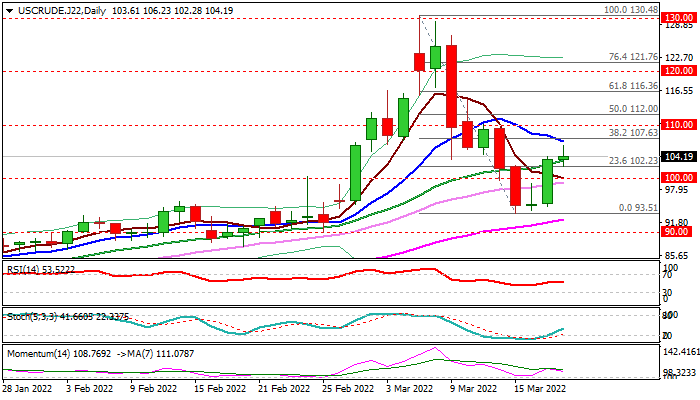This screenshot has width=700, height=400.
Task: Select the 100.0 Fibonacci level at 130.48
Action: click(631, 9)
